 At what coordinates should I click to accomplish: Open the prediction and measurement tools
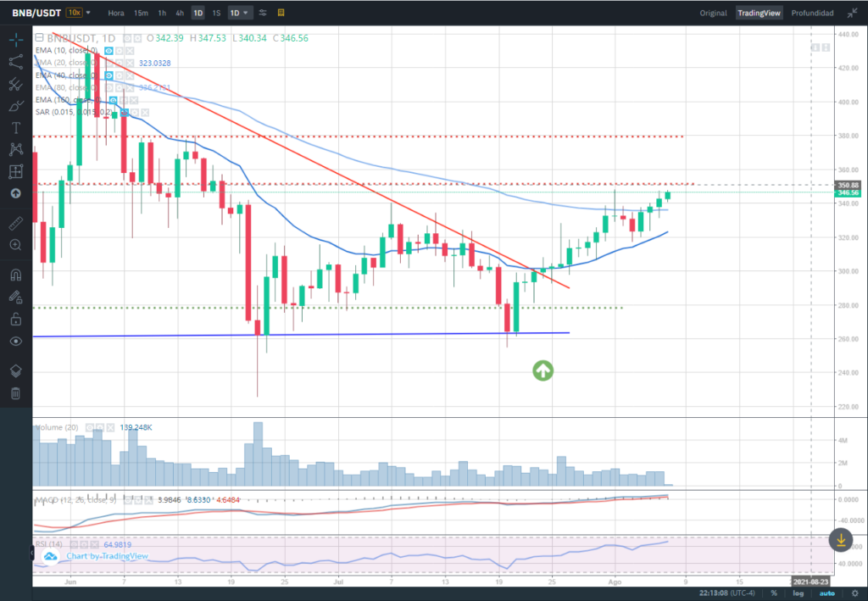point(15,171)
